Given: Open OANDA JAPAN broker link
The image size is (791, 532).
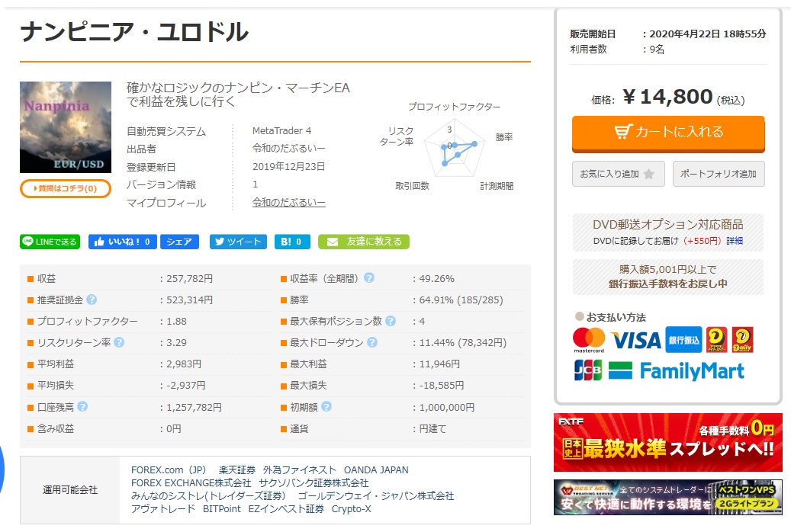Looking at the screenshot, I should point(376,470).
